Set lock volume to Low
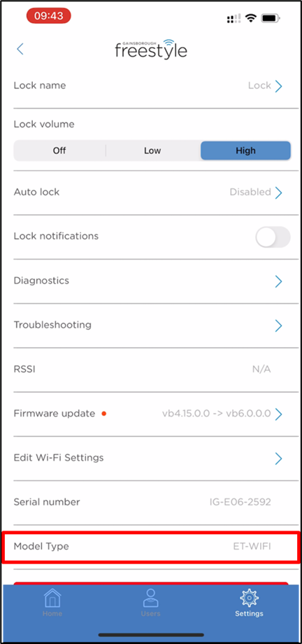Image resolution: width=302 pixels, height=644 pixels. click(x=152, y=150)
